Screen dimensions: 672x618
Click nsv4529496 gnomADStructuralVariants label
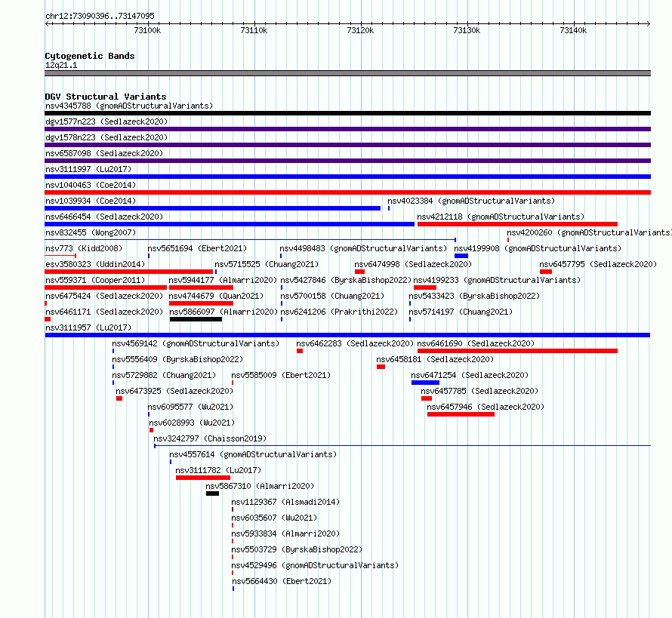point(315,565)
